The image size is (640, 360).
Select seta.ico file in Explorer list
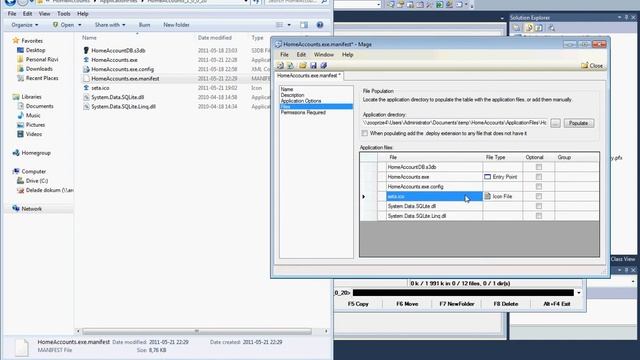pyautogui.click(x=100, y=88)
